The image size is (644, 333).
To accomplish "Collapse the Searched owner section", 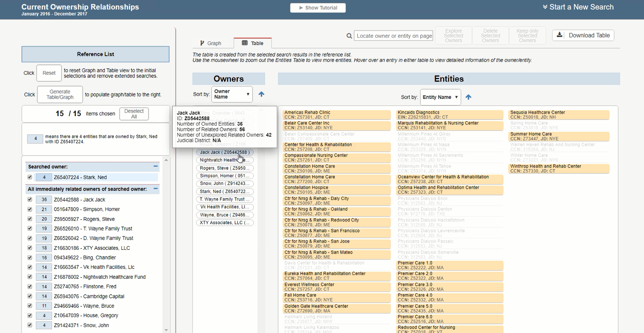I will click(155, 166).
